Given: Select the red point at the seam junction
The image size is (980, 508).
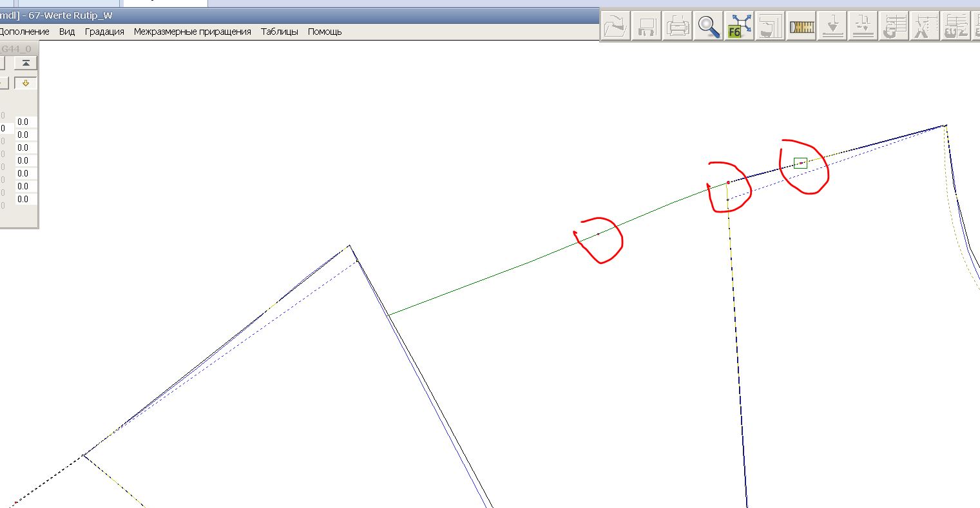Looking at the screenshot, I should [728, 183].
